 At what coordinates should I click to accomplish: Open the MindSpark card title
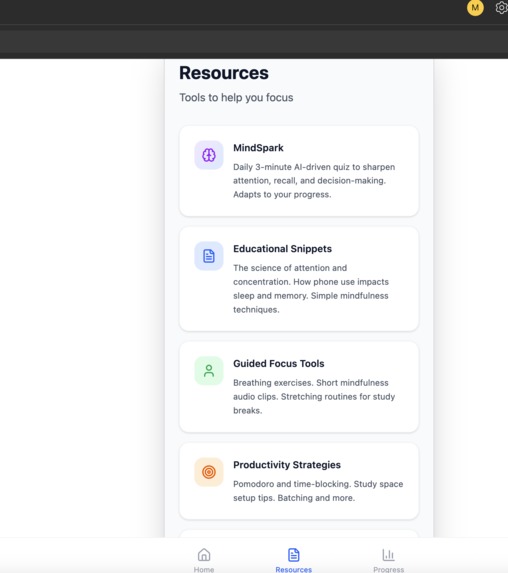tap(258, 148)
